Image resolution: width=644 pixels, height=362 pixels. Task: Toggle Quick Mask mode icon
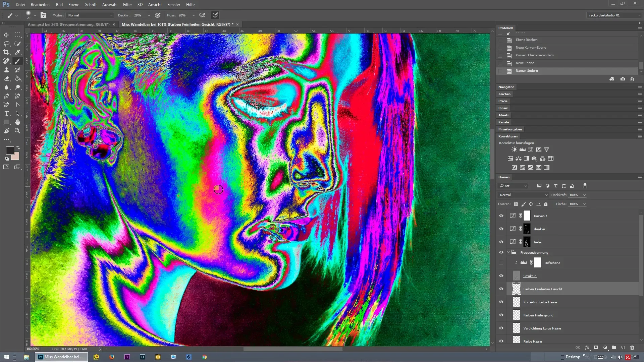point(6,167)
